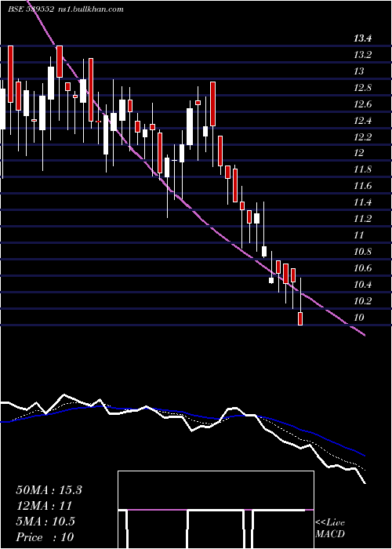Screen dimensions: 392x549
Task: Select the 13.4 price axis label
Action: tap(362, 38)
